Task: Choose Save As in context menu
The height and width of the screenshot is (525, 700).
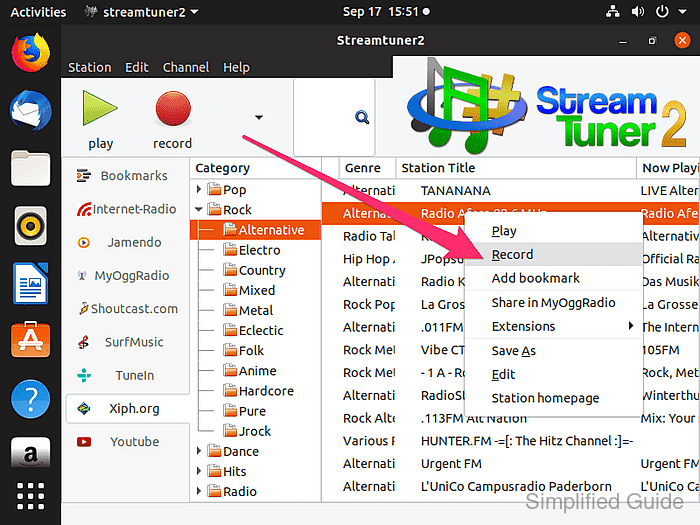Action: (x=554, y=351)
